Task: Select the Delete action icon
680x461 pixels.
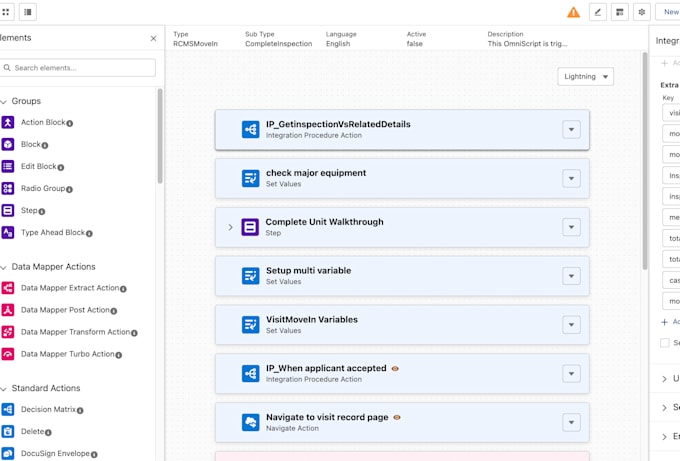Action: [x=8, y=431]
